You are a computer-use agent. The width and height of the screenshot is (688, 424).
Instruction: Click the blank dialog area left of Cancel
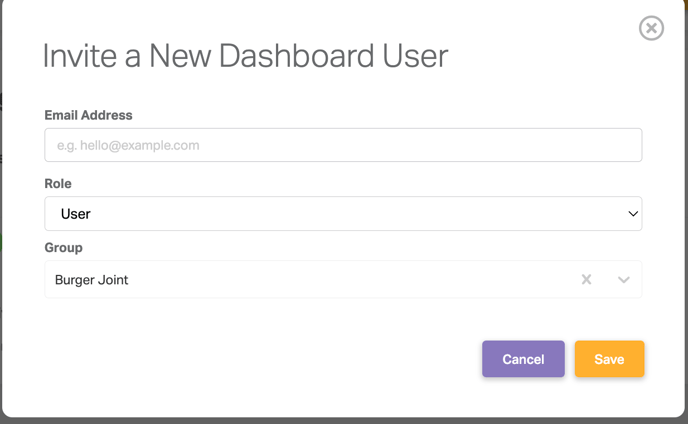[263, 359]
